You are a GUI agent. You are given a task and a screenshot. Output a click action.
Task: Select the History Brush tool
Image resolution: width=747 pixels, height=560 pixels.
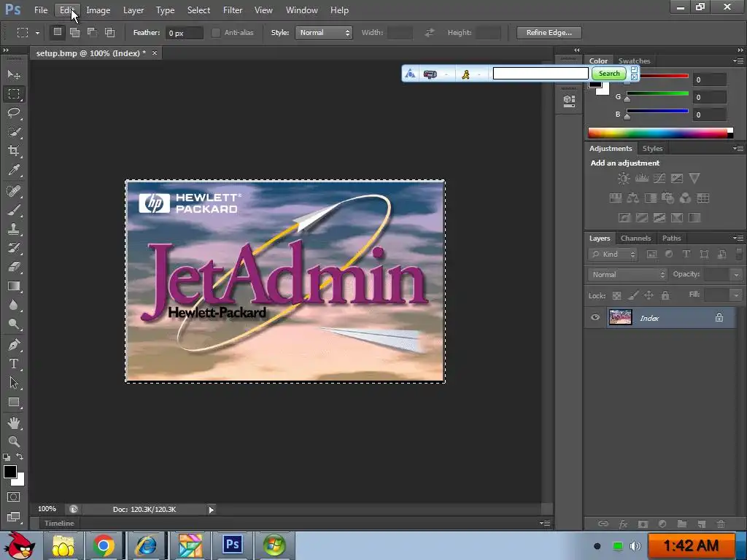click(x=14, y=248)
